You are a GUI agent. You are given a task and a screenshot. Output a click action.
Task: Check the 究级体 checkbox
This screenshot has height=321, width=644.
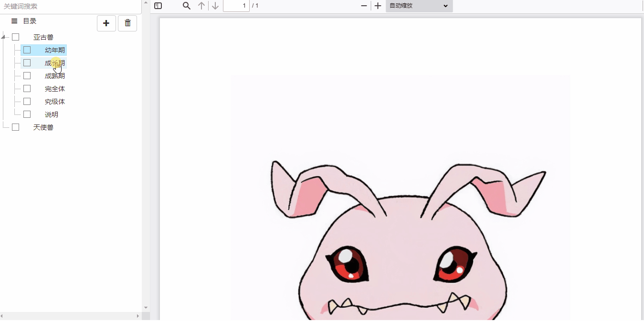27,102
